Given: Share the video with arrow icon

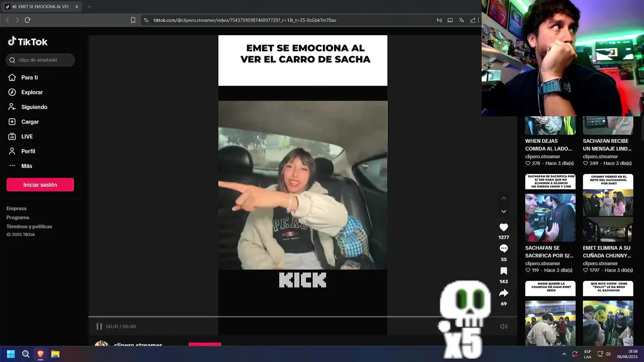Looking at the screenshot, I should [504, 293].
